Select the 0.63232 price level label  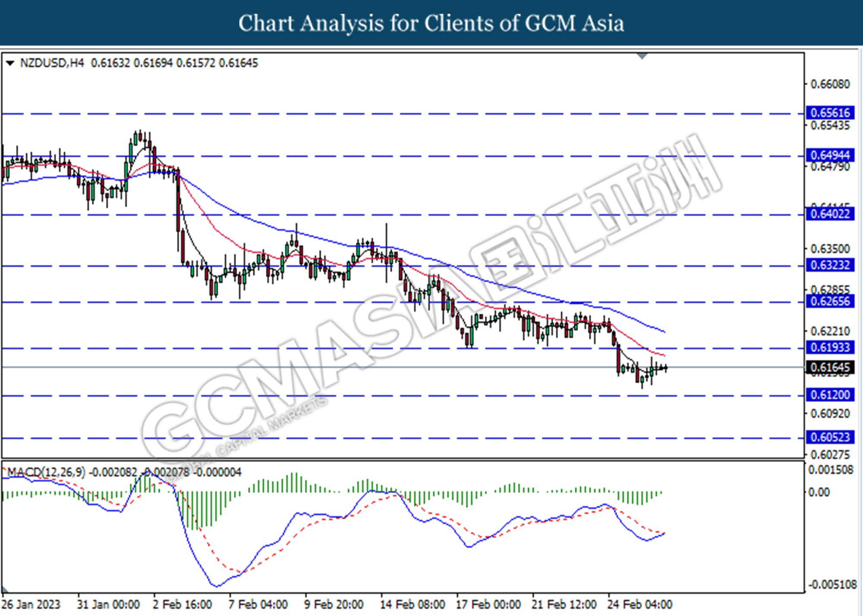point(830,265)
